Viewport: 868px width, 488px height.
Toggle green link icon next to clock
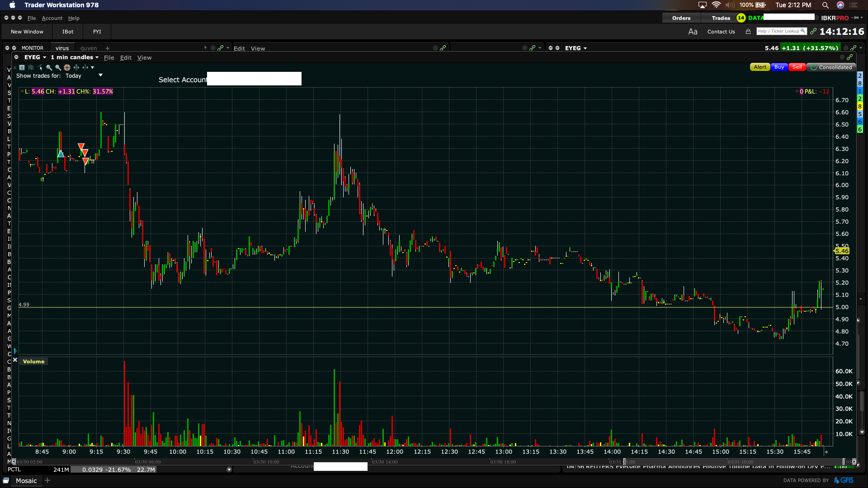click(813, 31)
